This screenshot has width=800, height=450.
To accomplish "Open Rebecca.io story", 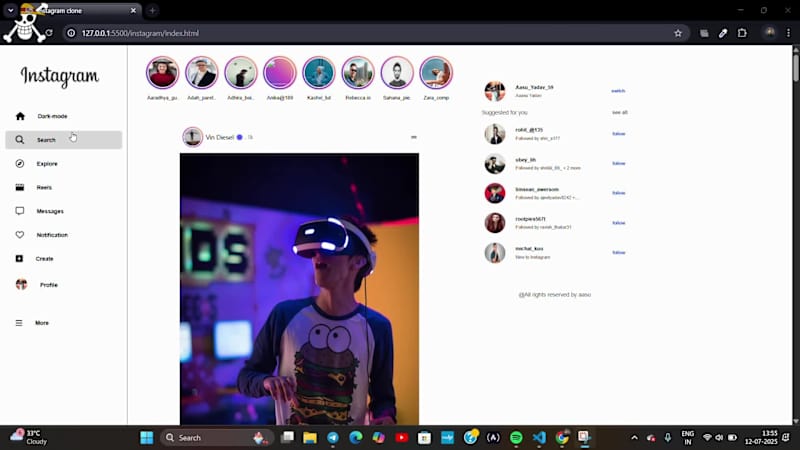I will (358, 72).
